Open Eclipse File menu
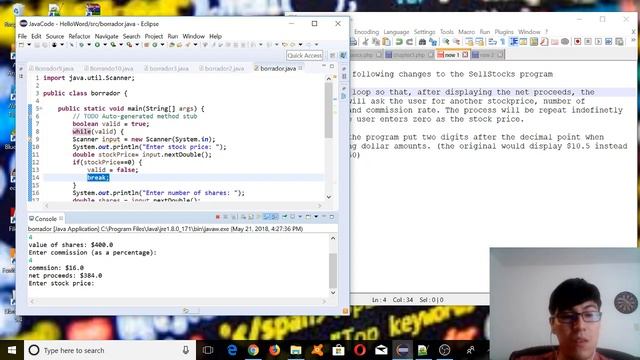 [x=22, y=36]
